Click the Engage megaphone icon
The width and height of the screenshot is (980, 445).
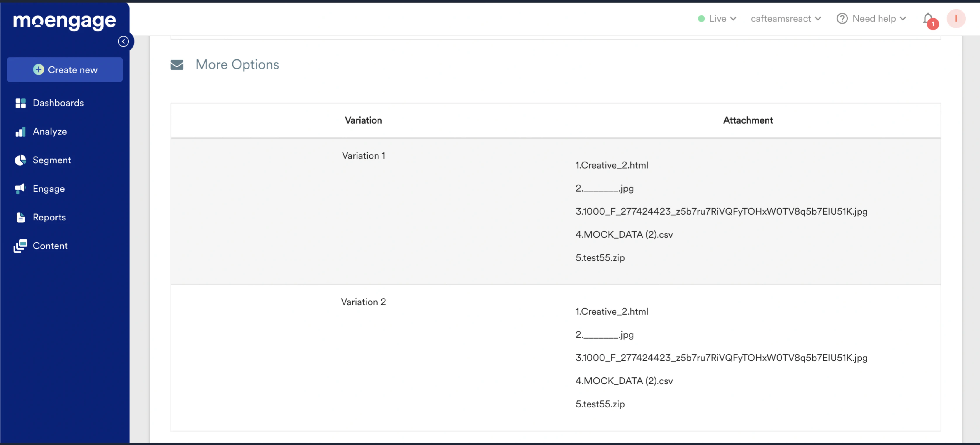(x=20, y=188)
